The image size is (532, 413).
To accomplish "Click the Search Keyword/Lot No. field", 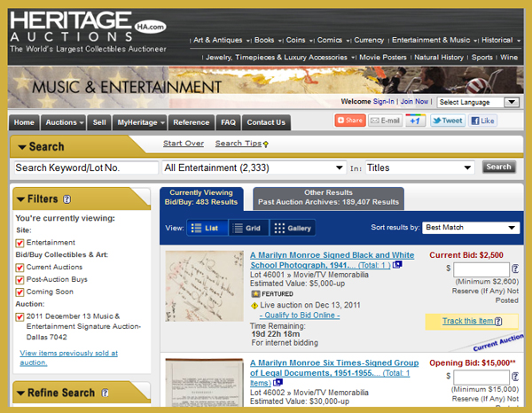I will tap(86, 168).
